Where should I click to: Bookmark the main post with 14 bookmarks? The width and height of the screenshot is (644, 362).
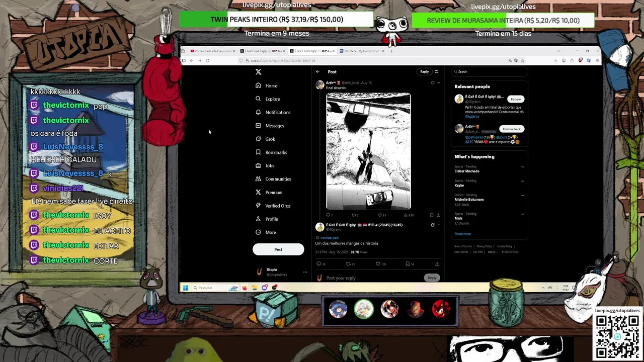click(x=410, y=264)
